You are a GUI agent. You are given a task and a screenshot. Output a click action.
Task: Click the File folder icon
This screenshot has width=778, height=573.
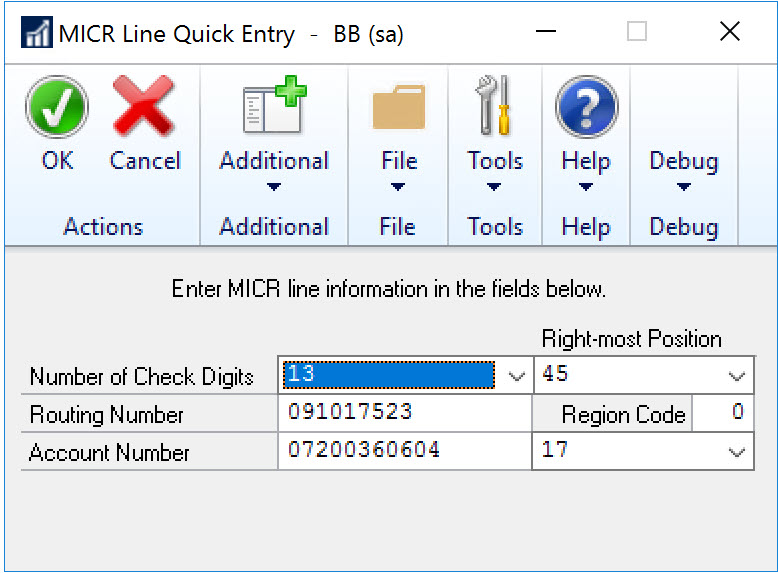click(398, 107)
